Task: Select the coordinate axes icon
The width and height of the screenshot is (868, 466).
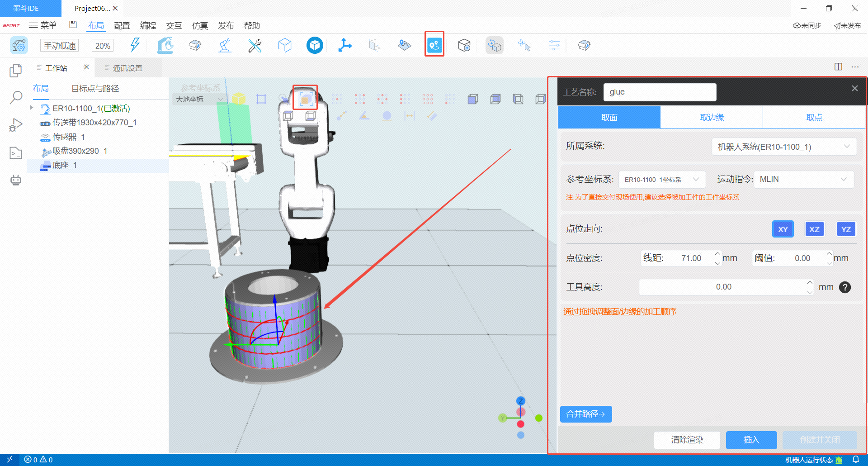Action: [x=345, y=45]
